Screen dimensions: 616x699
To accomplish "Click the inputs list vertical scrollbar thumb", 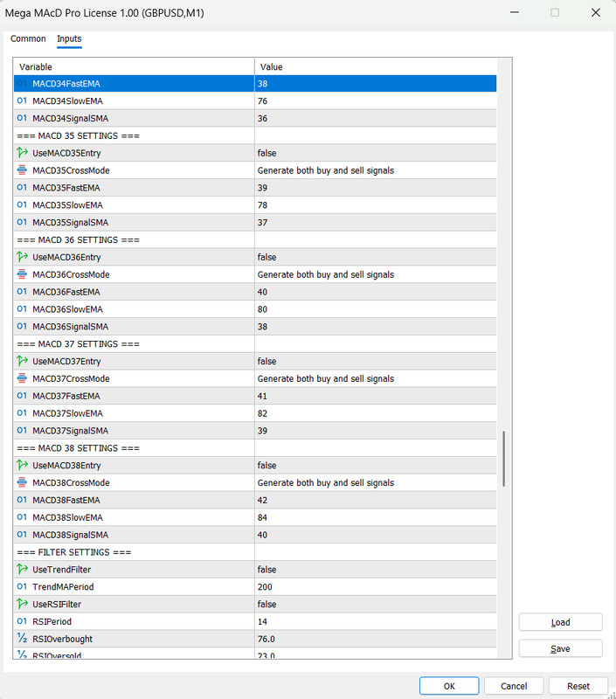I will [504, 458].
